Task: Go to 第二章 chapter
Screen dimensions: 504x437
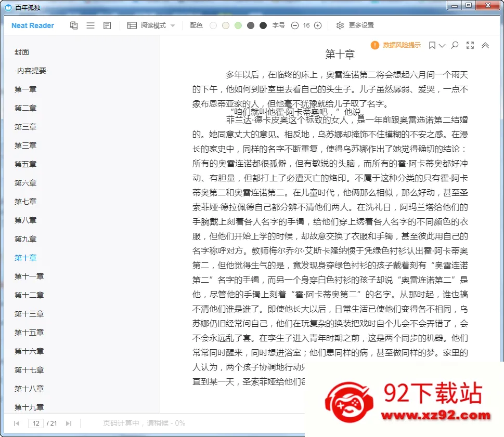Action: (25, 108)
